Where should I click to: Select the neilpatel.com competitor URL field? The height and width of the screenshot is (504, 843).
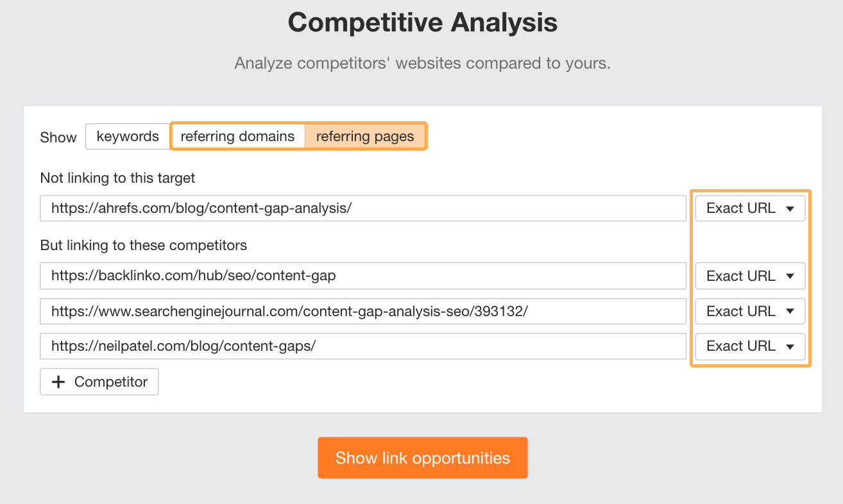(363, 346)
